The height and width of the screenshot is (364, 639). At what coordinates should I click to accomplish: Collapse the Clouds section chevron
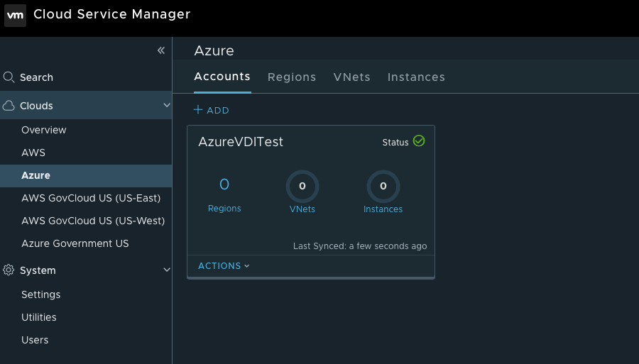[x=167, y=105]
